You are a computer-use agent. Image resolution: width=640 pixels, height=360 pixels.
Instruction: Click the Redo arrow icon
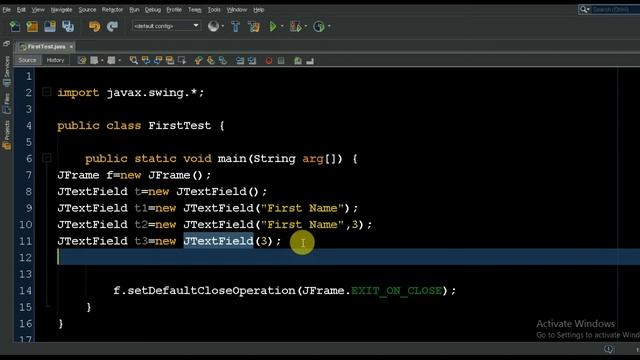click(x=112, y=27)
